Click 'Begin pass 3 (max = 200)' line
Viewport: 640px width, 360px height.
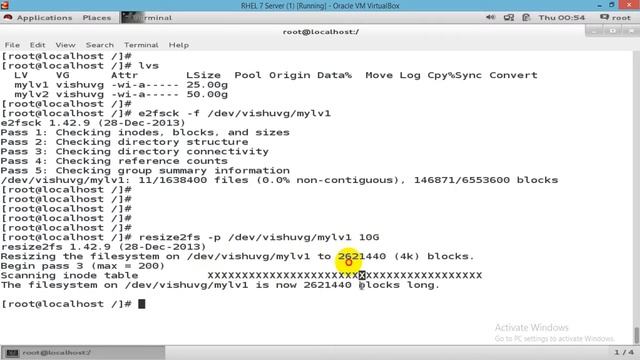83,266
